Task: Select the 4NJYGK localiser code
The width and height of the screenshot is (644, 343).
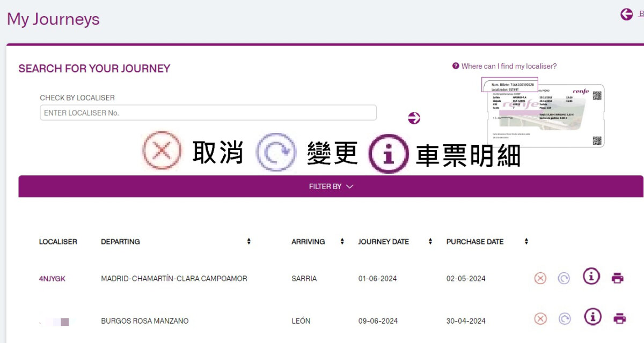Action: click(52, 278)
